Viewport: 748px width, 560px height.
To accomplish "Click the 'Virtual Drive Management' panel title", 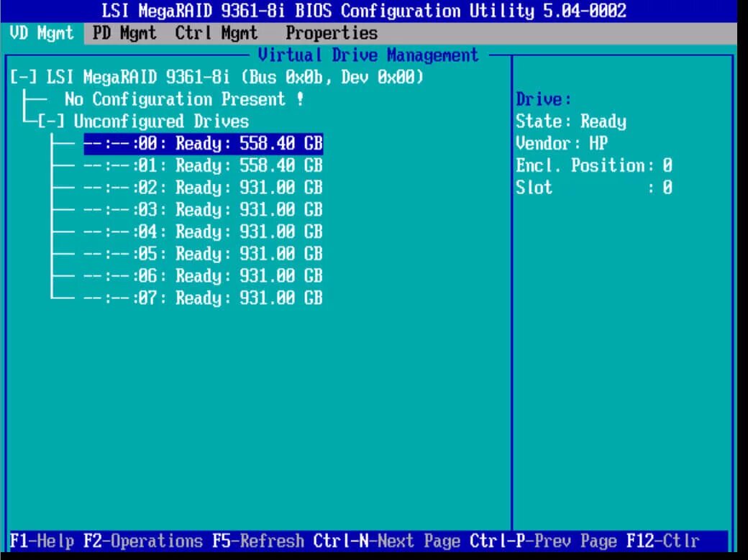I will click(x=368, y=55).
